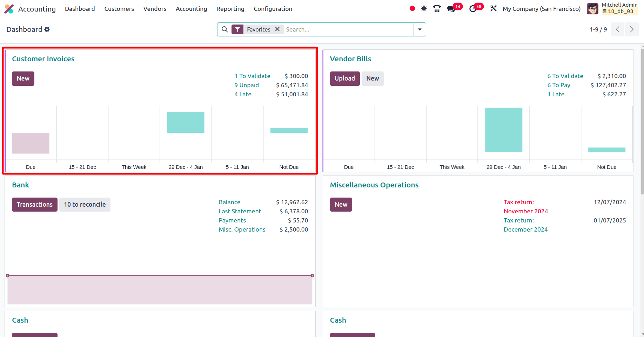Open dashboard settings gear icon

[x=47, y=29]
